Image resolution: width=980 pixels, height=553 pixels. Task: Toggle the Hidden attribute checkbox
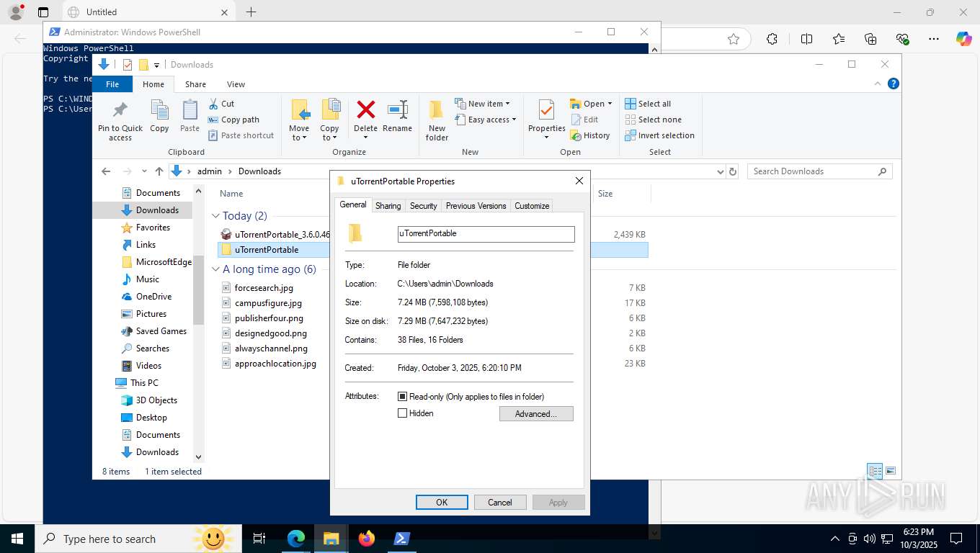tap(403, 413)
